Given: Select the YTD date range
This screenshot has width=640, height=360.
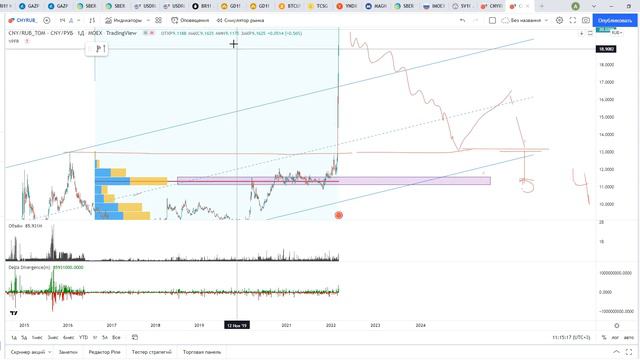Looking at the screenshot, I should pyautogui.click(x=83, y=338).
